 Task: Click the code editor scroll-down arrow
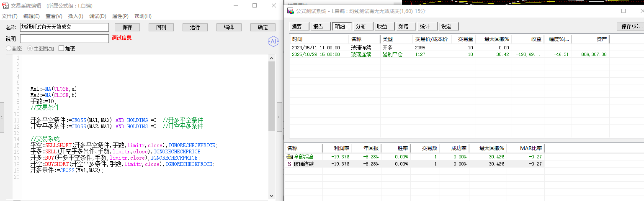(x=271, y=196)
